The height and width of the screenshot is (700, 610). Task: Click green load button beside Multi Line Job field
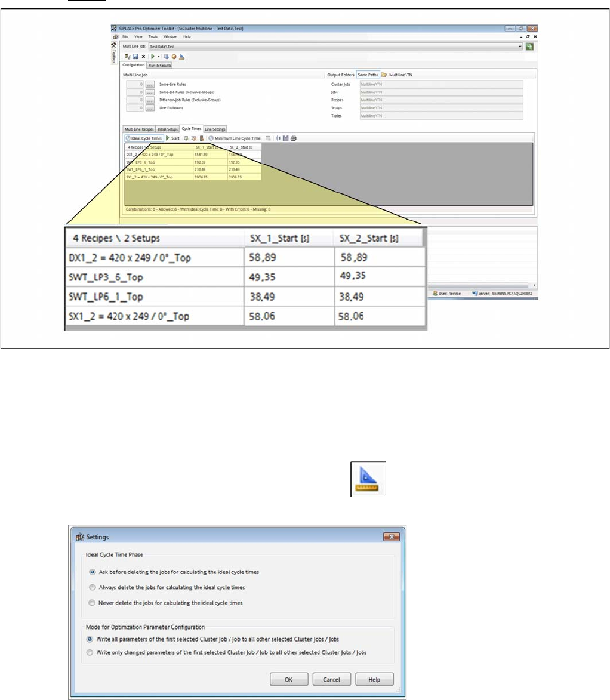(x=529, y=47)
